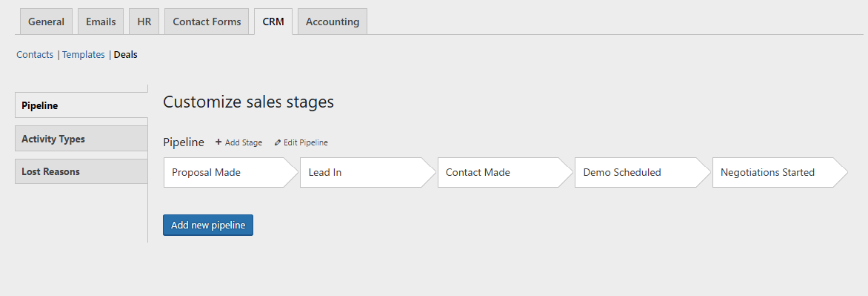Click the pencil icon beside Edit Pipeline
This screenshot has width=868, height=296.
pos(278,143)
